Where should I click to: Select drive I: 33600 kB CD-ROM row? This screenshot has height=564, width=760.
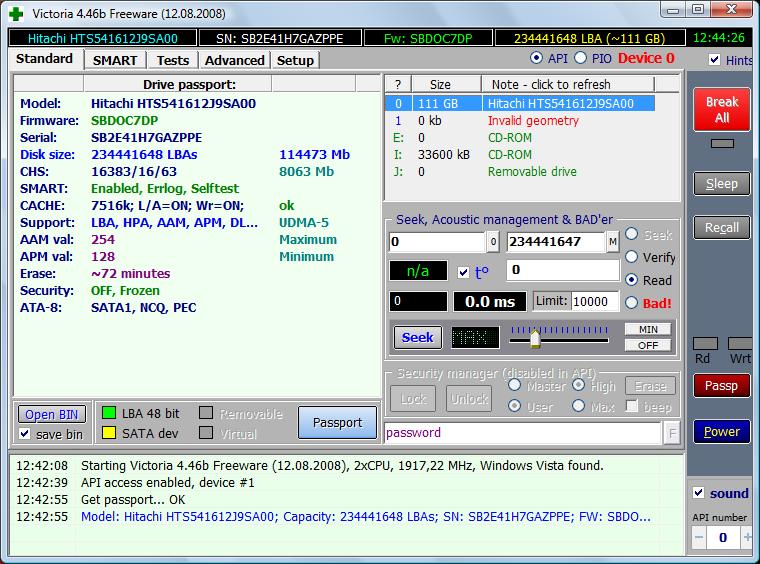[520, 155]
